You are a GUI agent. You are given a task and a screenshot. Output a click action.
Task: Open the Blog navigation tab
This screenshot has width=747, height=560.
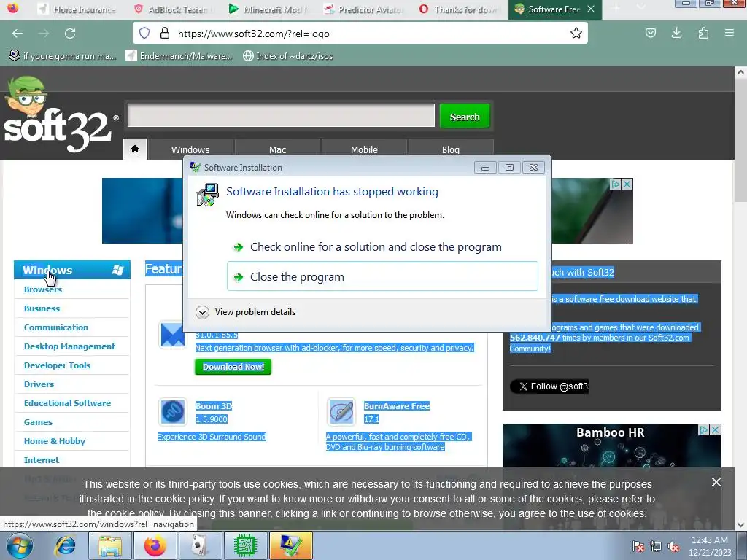pos(451,149)
